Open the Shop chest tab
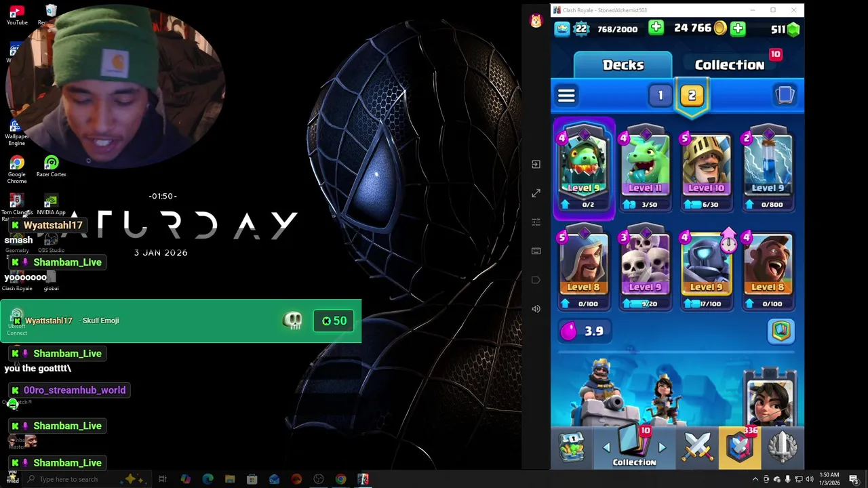The image size is (868, 488). click(x=571, y=447)
